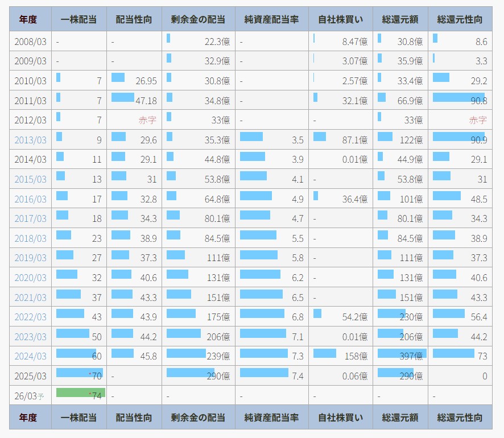Click the top 自社株買い column header
Image resolution: width=504 pixels, height=438 pixels.
pyautogui.click(x=340, y=19)
